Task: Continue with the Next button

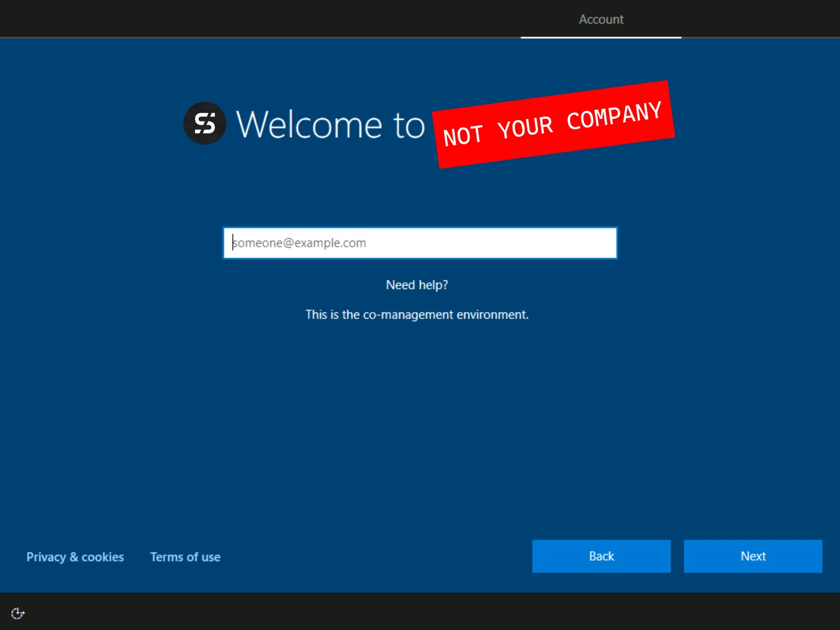Action: 753,556
